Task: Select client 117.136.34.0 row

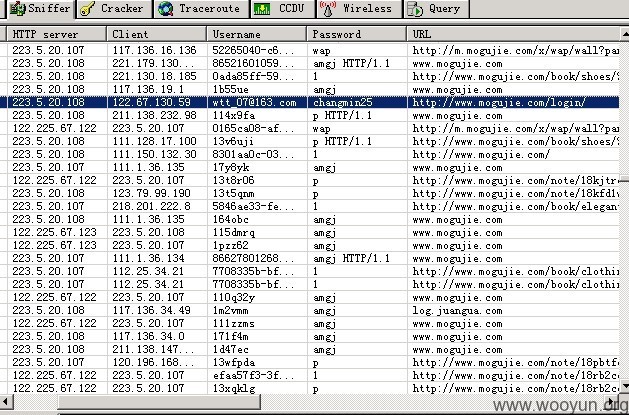Action: (309, 337)
